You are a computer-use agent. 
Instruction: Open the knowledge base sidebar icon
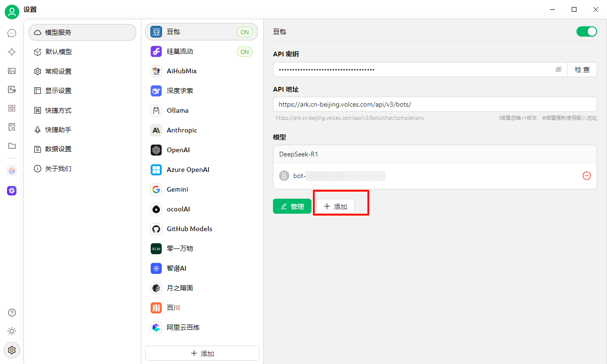pyautogui.click(x=12, y=127)
